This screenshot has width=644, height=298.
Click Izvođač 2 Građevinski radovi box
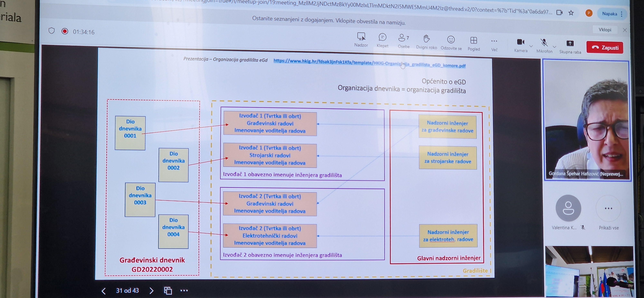(x=270, y=204)
